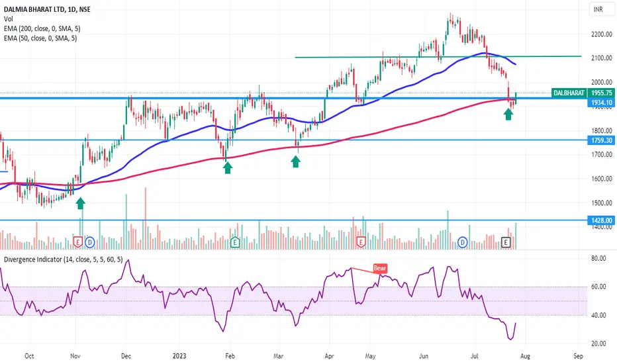Click Feb on the time axis
Screen dimensions: 617x364
click(x=230, y=356)
